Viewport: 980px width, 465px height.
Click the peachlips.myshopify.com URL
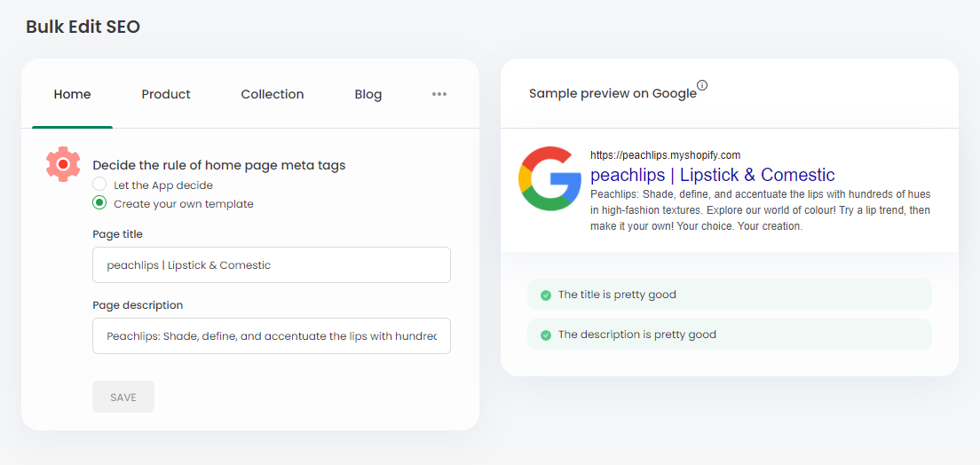pos(665,155)
